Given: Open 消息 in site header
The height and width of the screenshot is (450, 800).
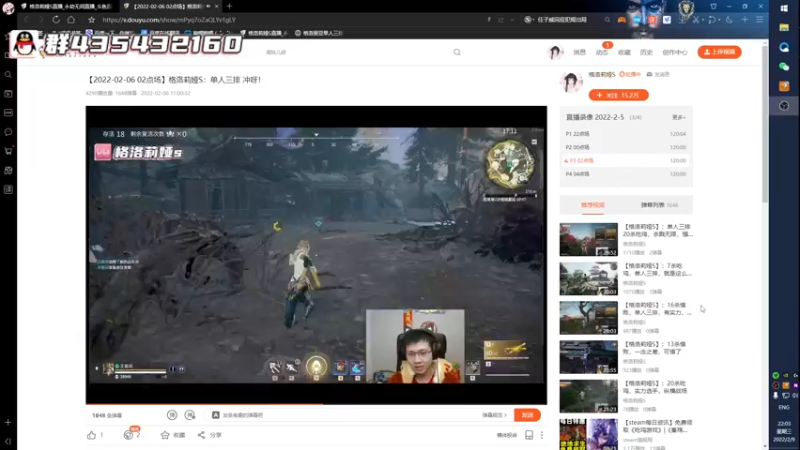Looking at the screenshot, I should tap(579, 52).
